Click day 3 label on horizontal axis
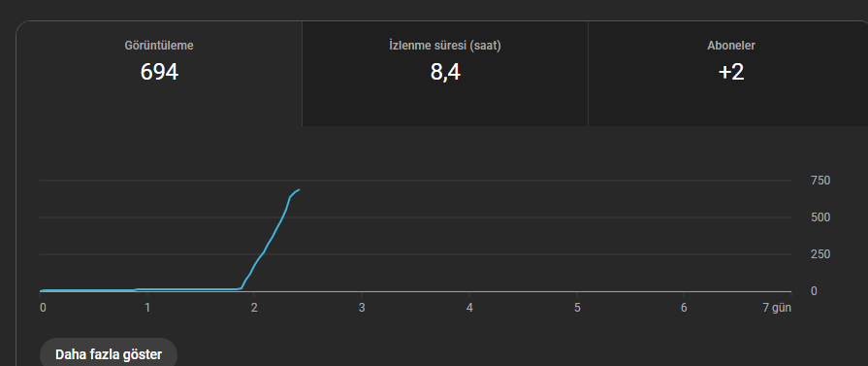 tap(362, 308)
